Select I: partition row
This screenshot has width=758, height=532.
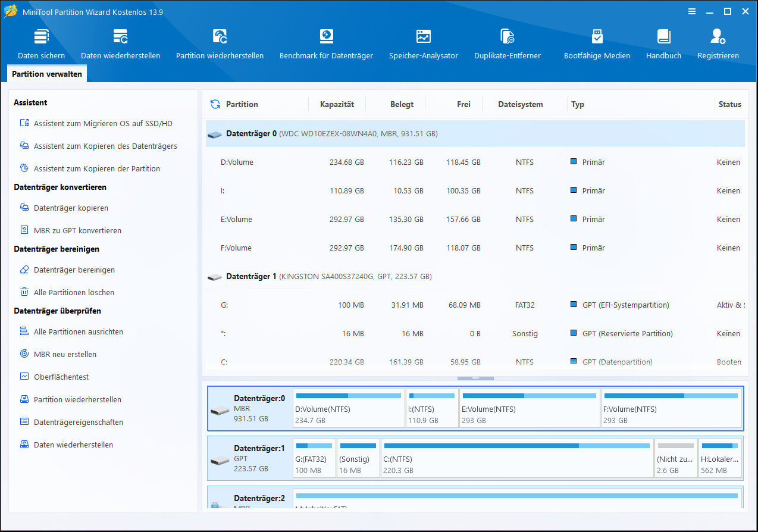(x=475, y=190)
